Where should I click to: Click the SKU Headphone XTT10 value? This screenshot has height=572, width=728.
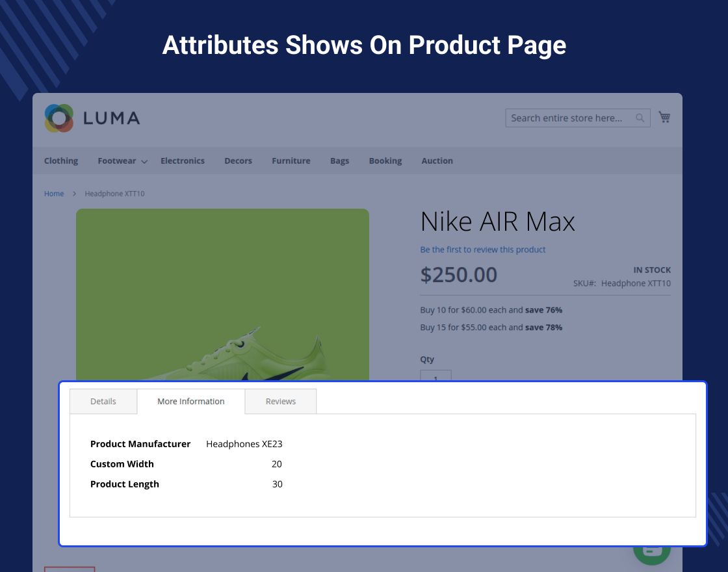tap(636, 283)
